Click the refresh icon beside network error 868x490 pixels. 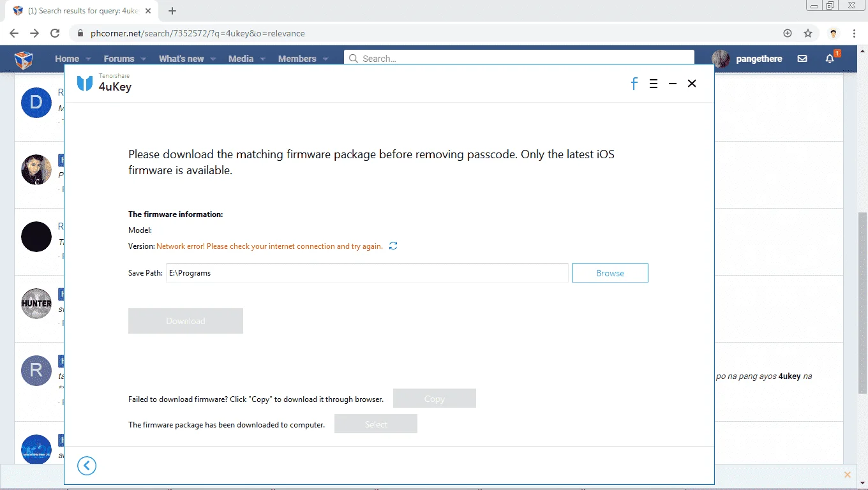(x=393, y=246)
